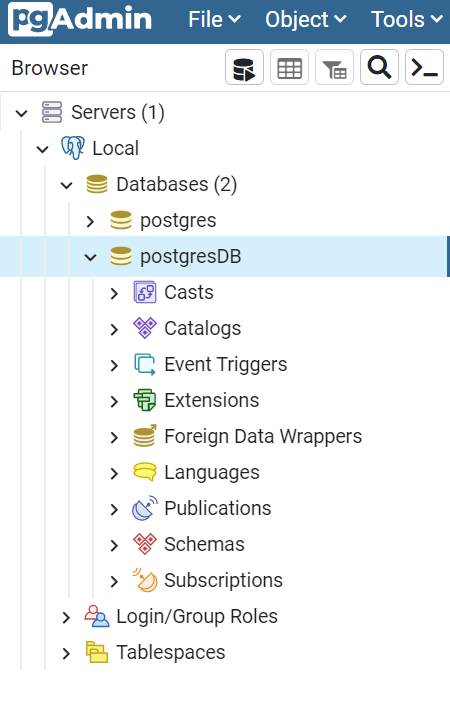Open the Object menu
The height and width of the screenshot is (707, 450).
coord(306,19)
